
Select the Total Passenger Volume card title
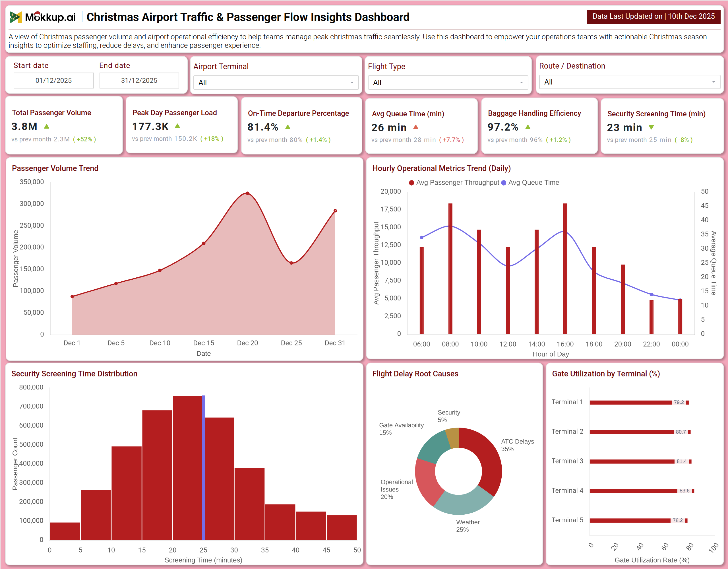point(52,113)
